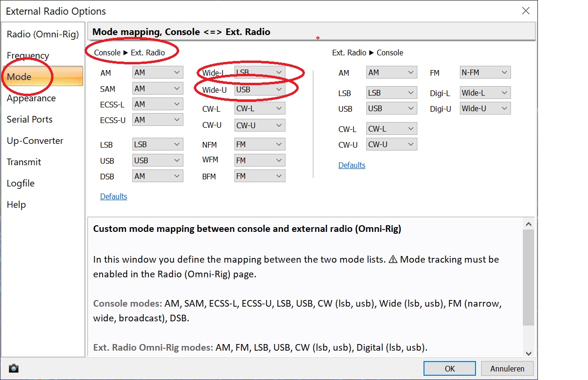
Task: Open the Up-Converter page
Action: 35,141
